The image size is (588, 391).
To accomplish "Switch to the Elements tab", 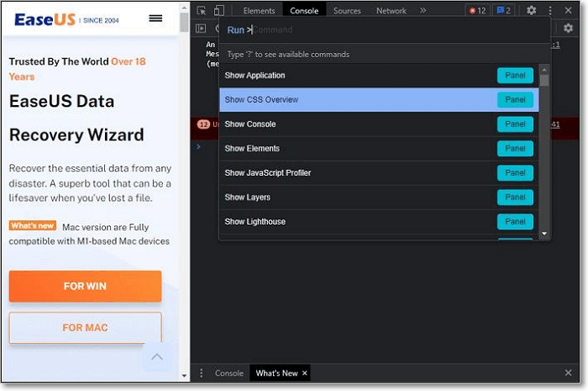I will (x=259, y=11).
